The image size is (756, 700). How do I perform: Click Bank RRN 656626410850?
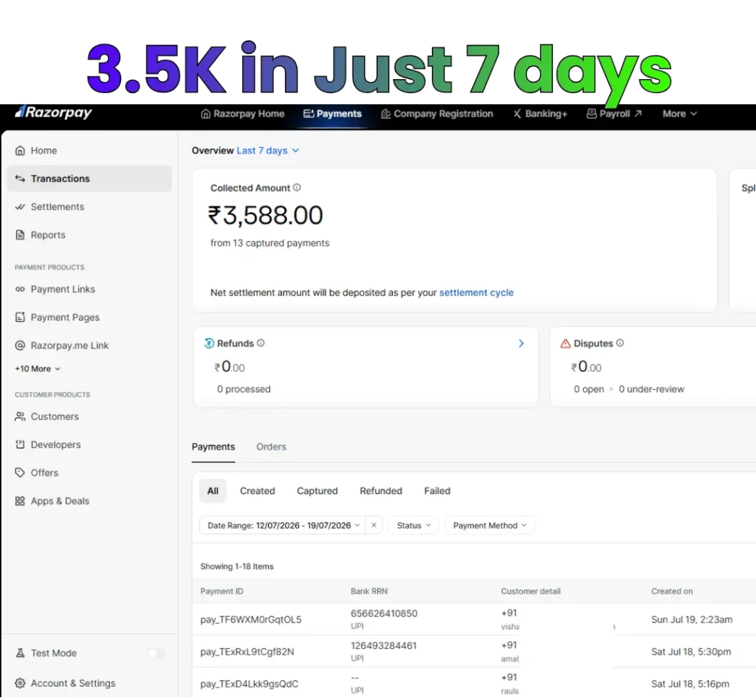coord(384,613)
